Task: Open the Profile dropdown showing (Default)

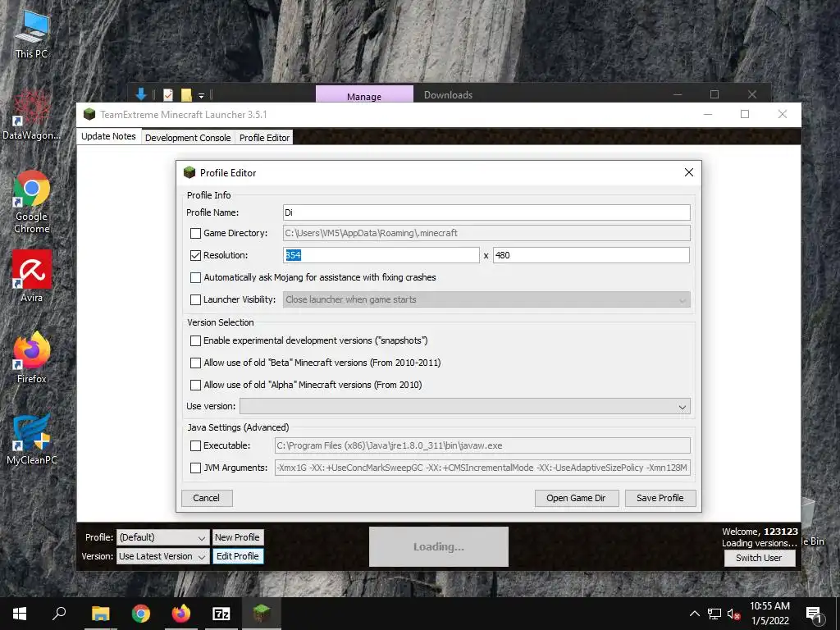Action: [x=163, y=537]
